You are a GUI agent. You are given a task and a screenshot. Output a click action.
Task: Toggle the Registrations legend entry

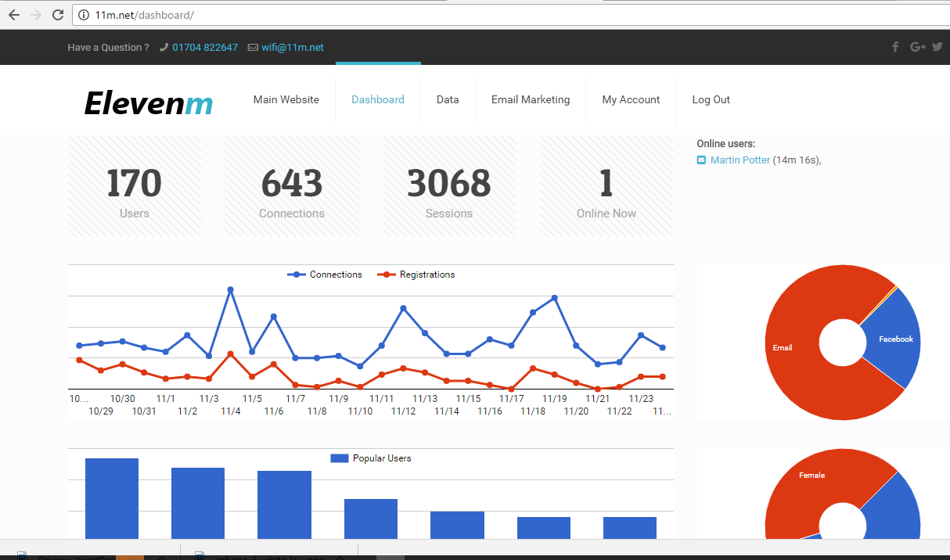coord(416,275)
